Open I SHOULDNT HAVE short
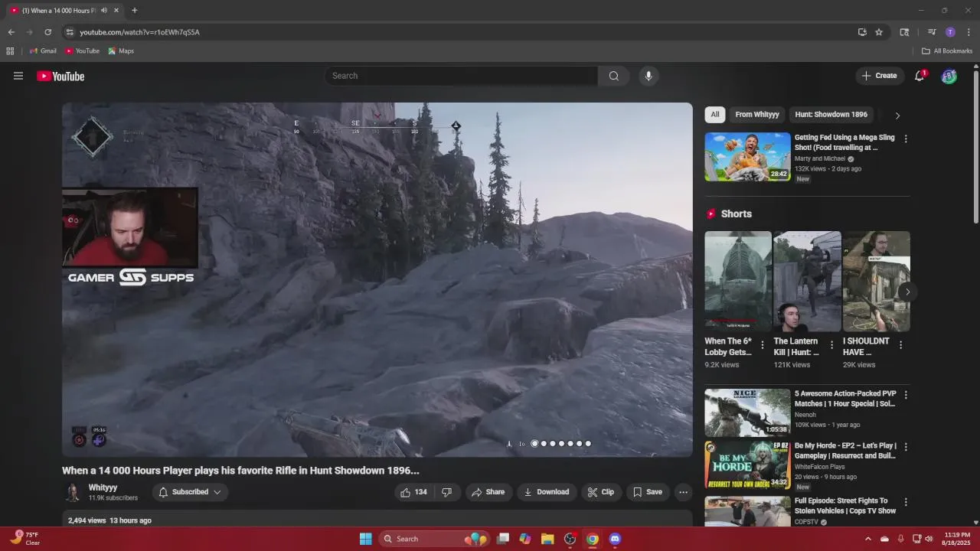Screen dimensions: 980x551 [877, 281]
